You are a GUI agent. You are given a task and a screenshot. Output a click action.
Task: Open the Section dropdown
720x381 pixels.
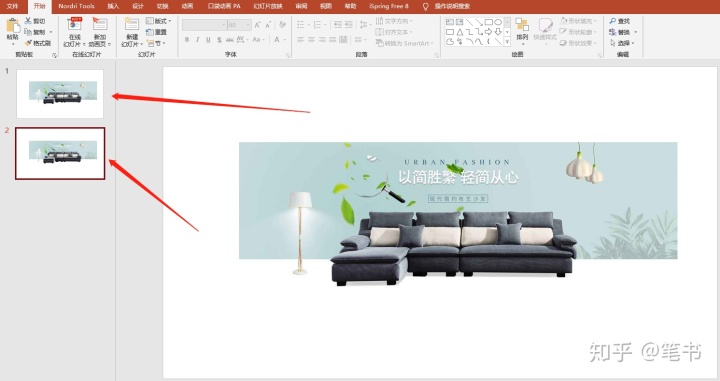pyautogui.click(x=156, y=43)
